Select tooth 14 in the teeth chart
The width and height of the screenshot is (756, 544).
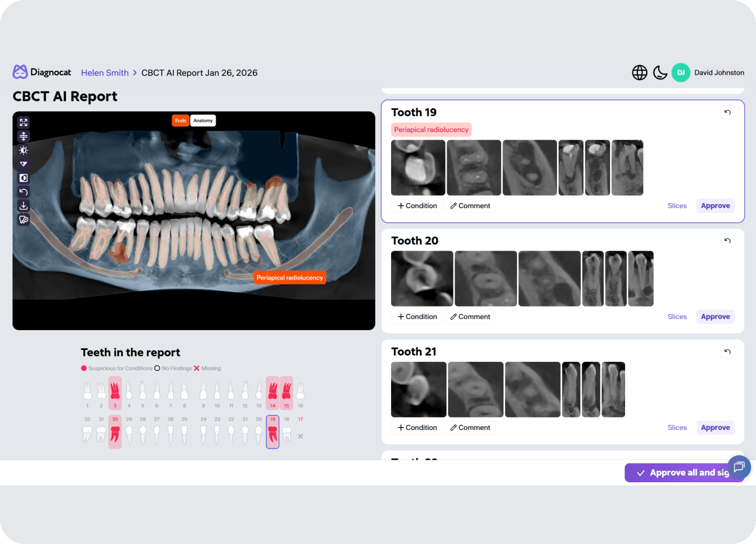point(273,392)
